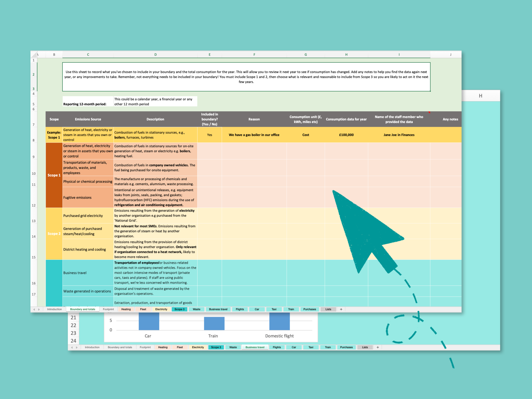Click the 'Included in boundary?' header cell
The image size is (532, 399).
point(209,119)
